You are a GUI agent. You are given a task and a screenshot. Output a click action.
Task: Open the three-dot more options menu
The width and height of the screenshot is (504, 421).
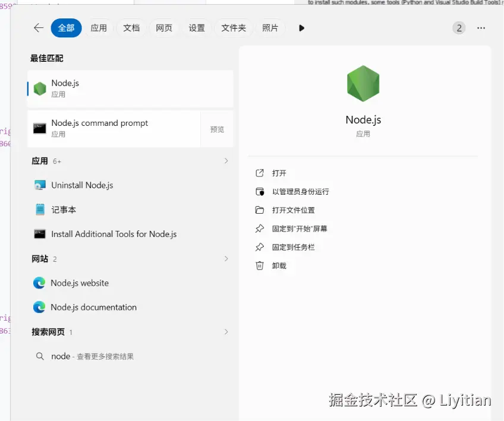(481, 29)
